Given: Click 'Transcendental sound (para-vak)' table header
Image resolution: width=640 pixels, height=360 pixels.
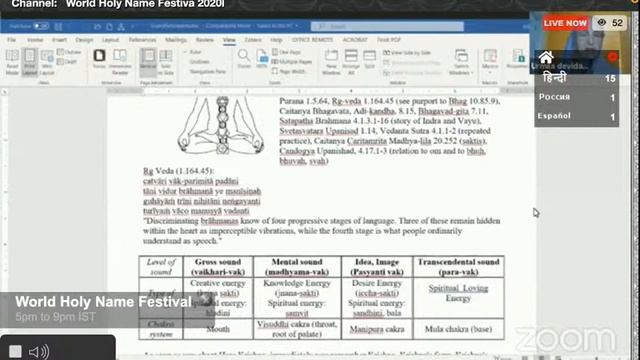Looking at the screenshot, I should (458, 267).
